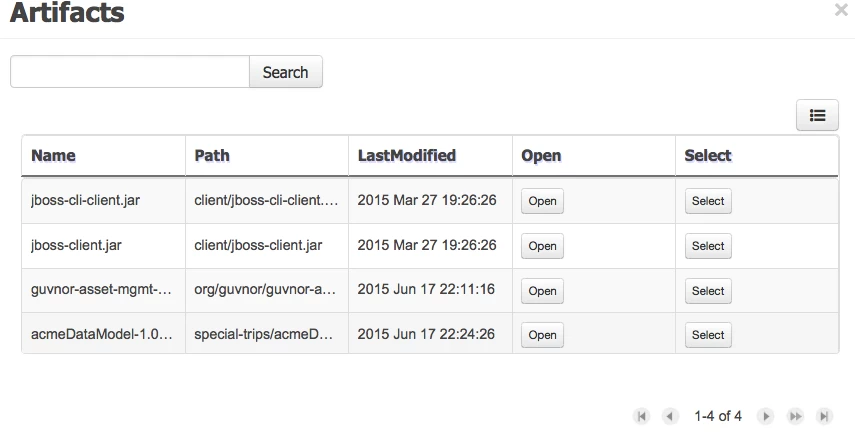Close the Artifacts dialog
The image size is (855, 446).
[x=841, y=10]
